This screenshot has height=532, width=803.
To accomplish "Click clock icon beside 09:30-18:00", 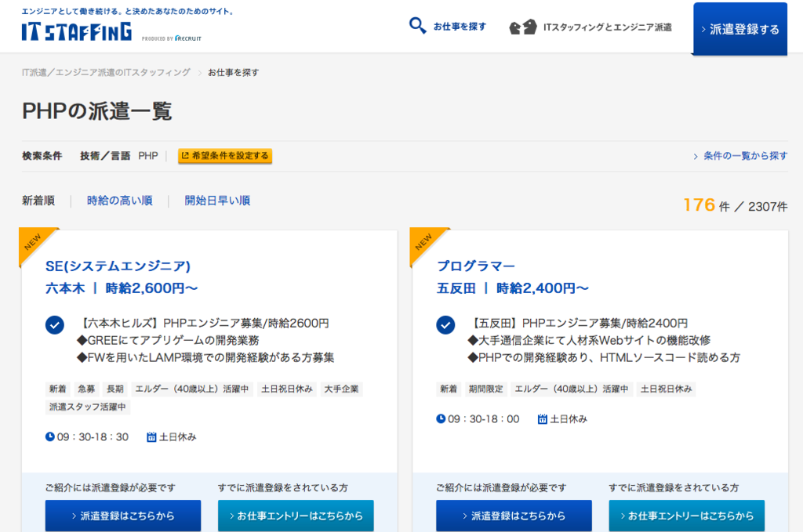I will 441,419.
